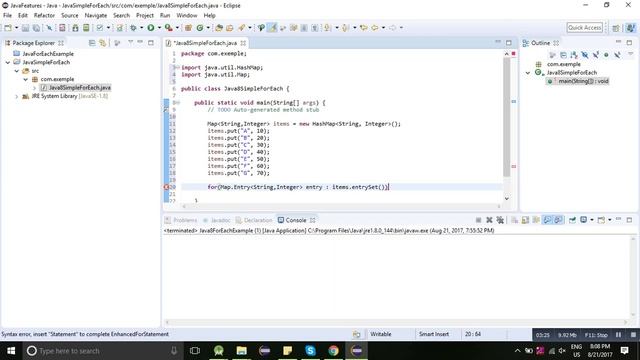Expand the JRE System Library node
Screen dimensions: 640x360
pyautogui.click(x=17, y=96)
